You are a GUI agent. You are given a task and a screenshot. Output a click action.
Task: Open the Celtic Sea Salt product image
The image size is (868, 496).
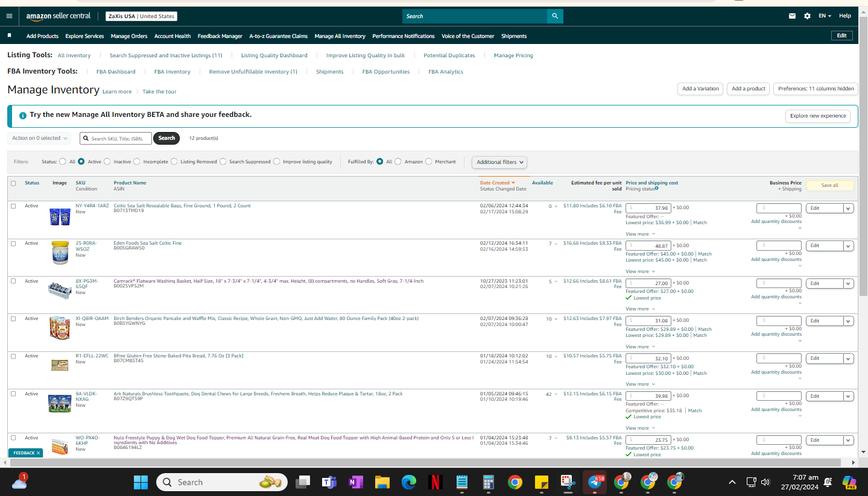coord(60,216)
